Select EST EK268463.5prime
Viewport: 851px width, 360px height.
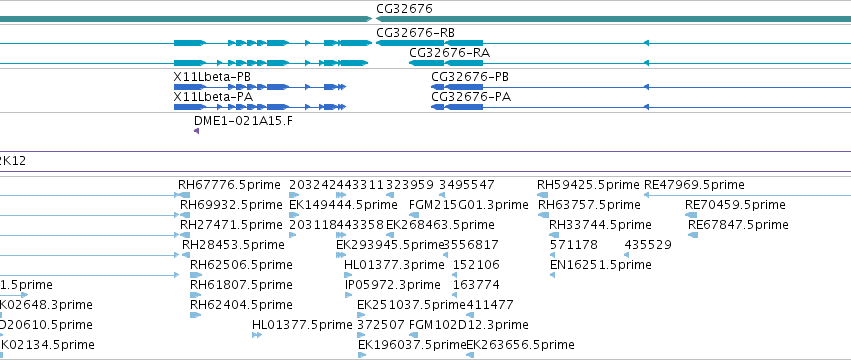(x=440, y=225)
